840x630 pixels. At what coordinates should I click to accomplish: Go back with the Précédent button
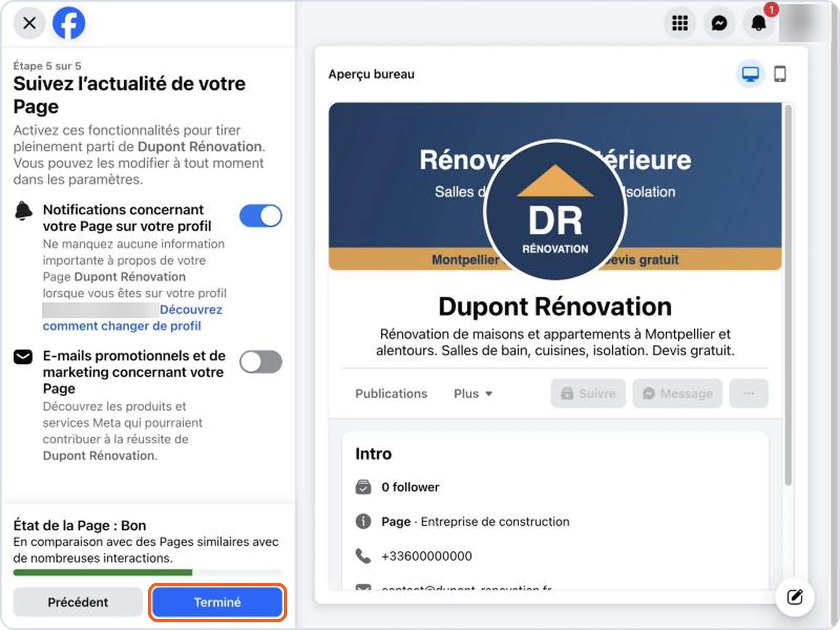(78, 602)
